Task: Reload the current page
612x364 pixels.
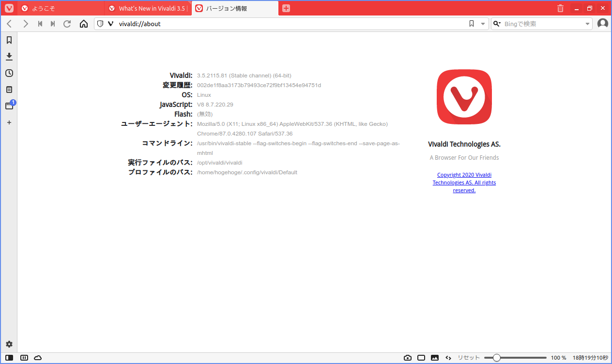Action: 67,24
